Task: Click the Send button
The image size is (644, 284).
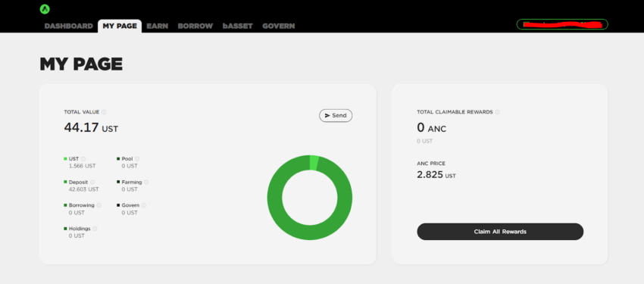Action: (x=336, y=116)
